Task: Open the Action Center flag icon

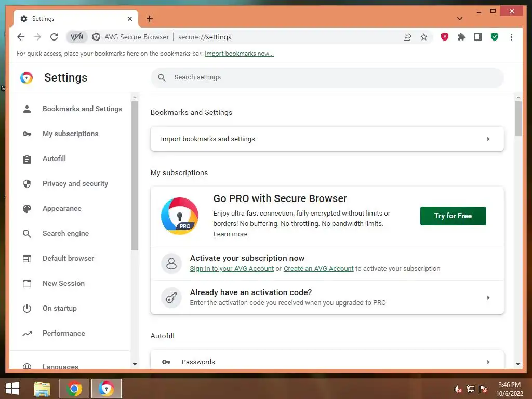Action: click(483, 389)
